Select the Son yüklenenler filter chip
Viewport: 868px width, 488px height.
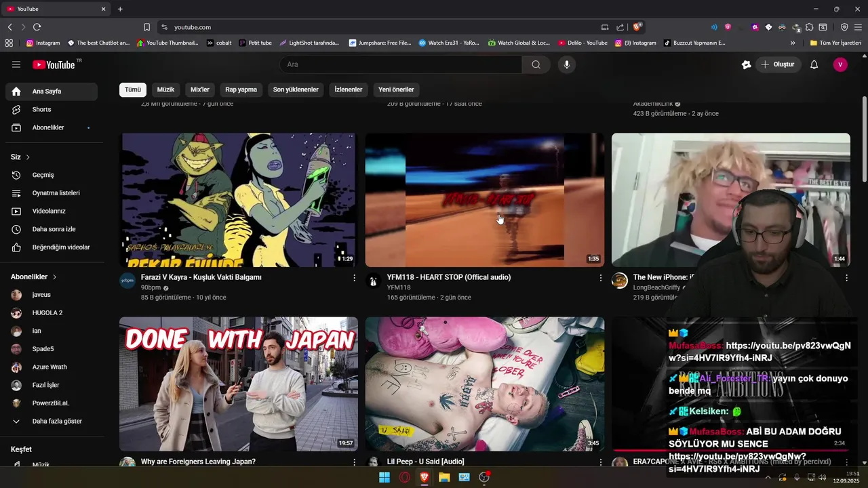(x=296, y=89)
